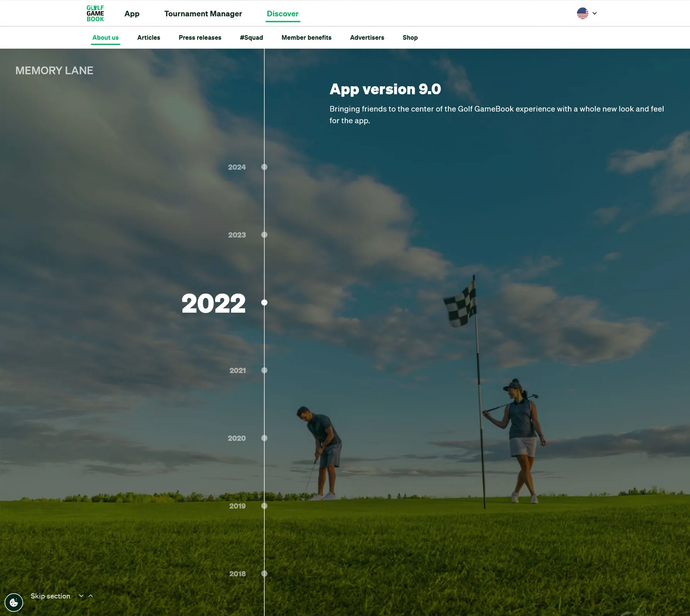Select the 2021 year label
Viewport: 690px width, 616px height.
click(x=238, y=370)
